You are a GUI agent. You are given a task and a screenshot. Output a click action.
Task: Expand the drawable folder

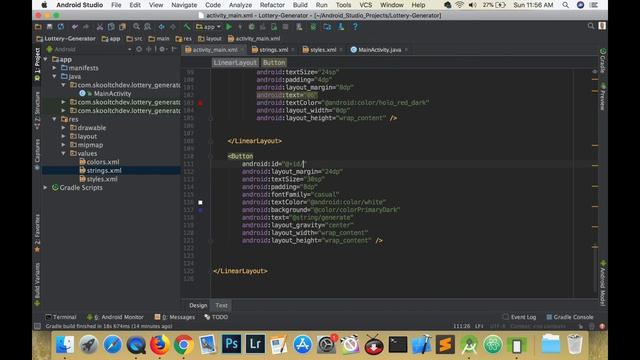pyautogui.click(x=63, y=128)
